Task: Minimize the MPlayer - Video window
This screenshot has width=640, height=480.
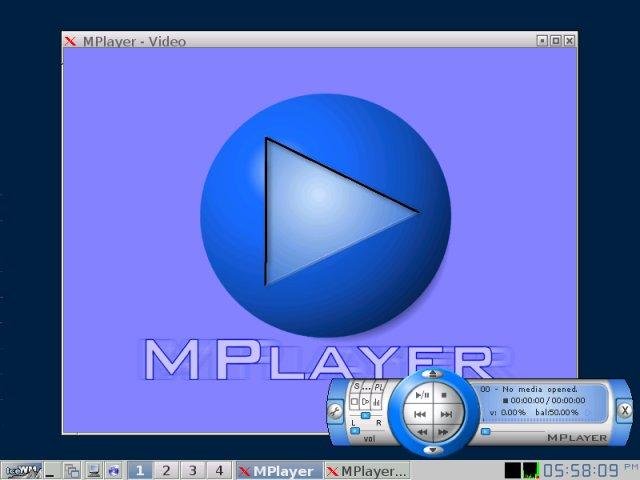Action: click(x=542, y=40)
